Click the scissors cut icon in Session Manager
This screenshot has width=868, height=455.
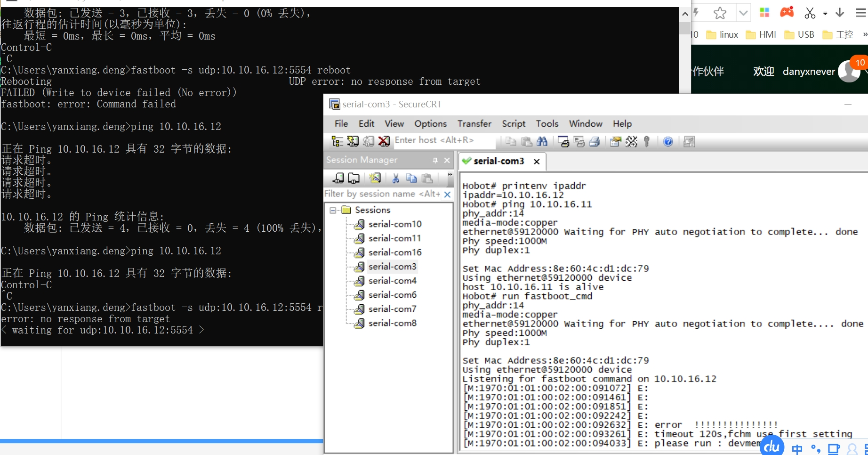[x=395, y=178]
